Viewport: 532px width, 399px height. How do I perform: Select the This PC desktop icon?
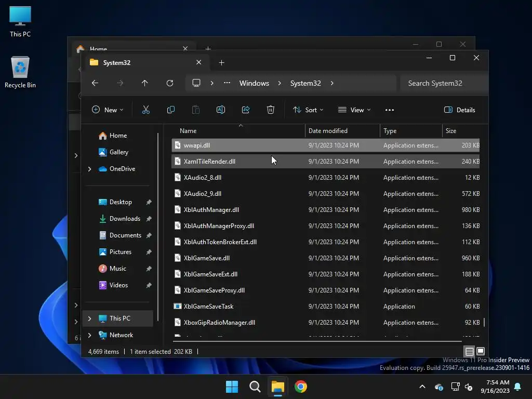coord(20,22)
